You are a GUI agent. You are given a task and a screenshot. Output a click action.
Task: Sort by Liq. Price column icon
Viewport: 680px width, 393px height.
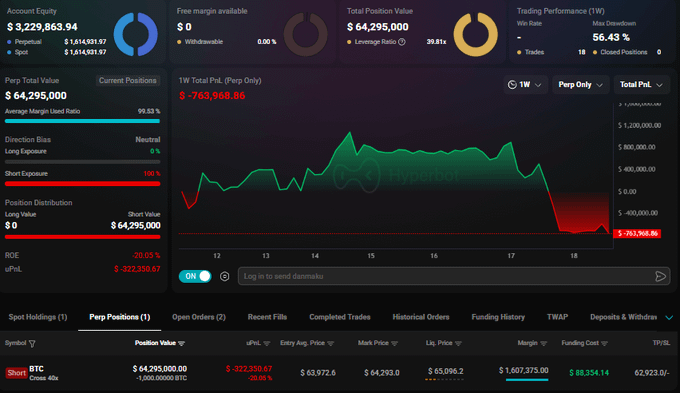click(x=458, y=343)
